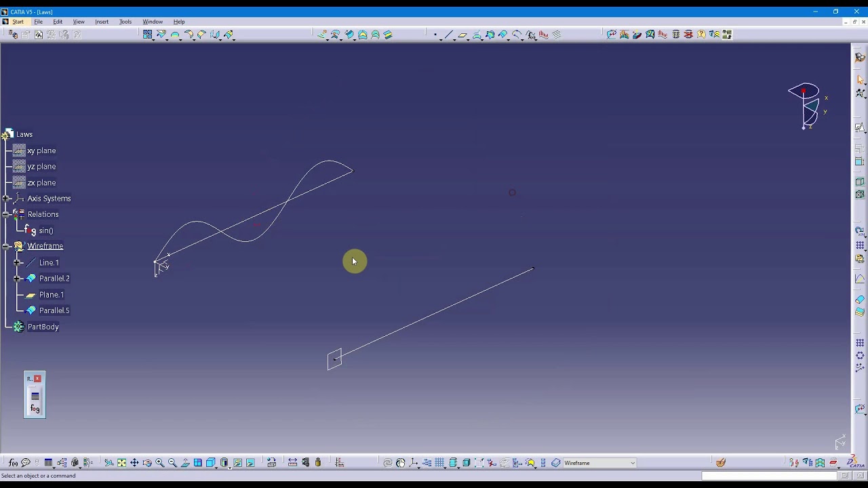The width and height of the screenshot is (868, 488).
Task: Select the sin() law in Relations
Action: tap(46, 231)
